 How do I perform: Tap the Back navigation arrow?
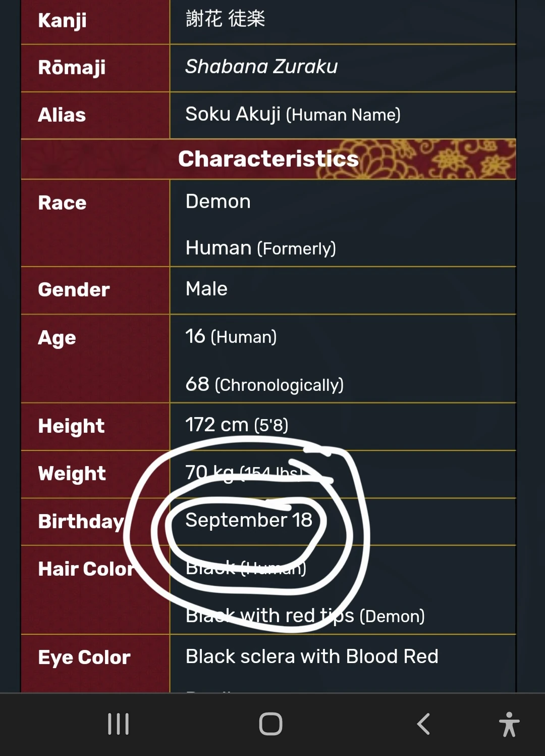point(424,723)
